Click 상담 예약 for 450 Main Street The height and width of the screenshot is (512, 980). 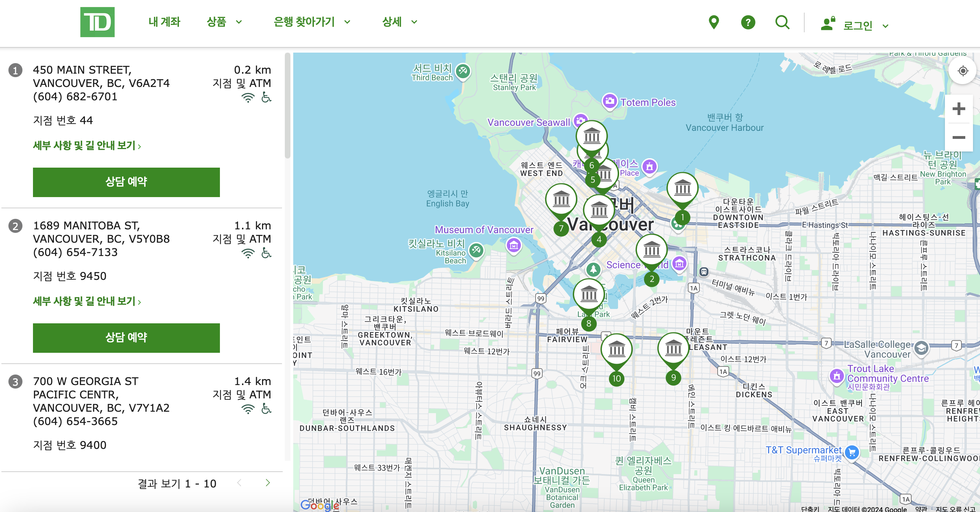(x=126, y=182)
